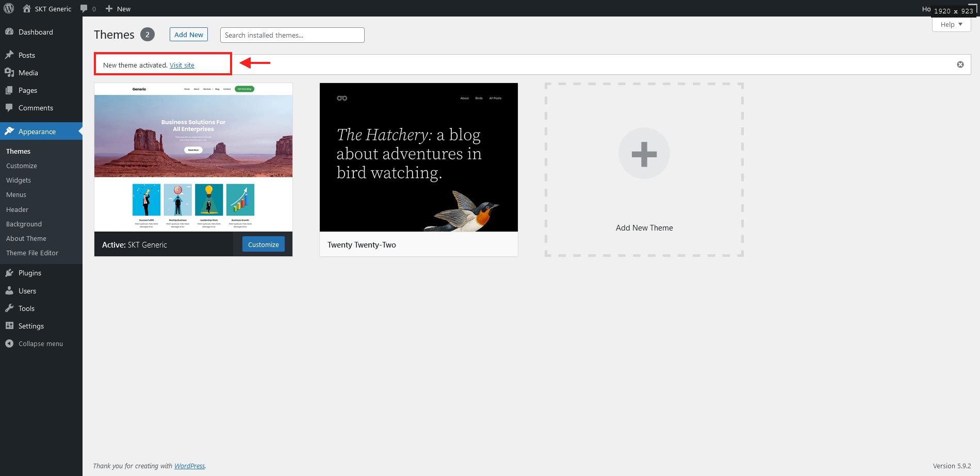Click Customize on SKT Generic theme
This screenshot has width=980, height=476.
[x=264, y=244]
